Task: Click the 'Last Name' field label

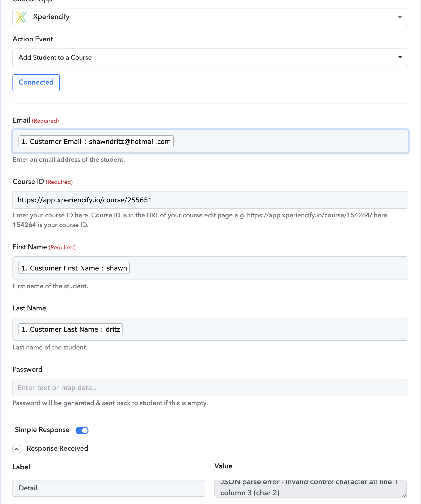Action: (x=29, y=308)
